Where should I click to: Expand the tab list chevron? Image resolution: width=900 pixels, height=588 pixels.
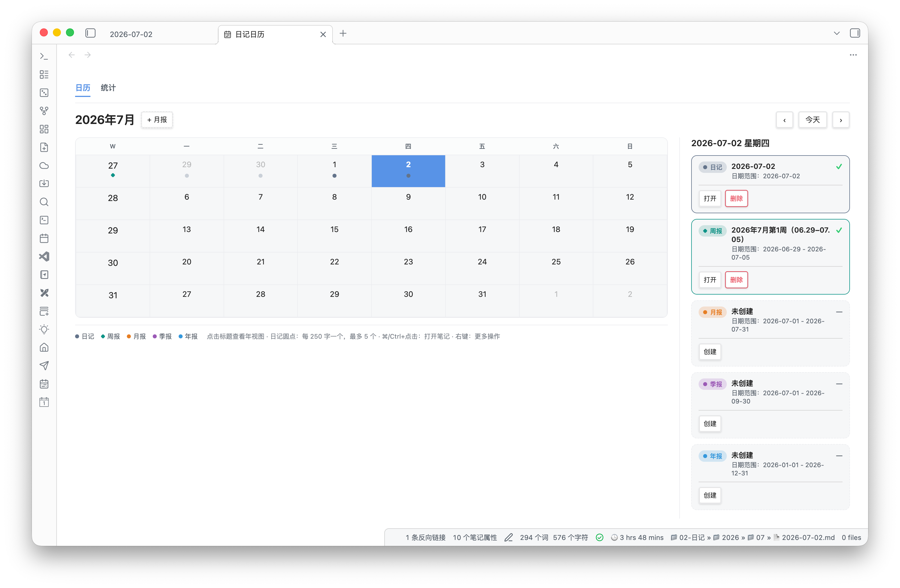coord(837,33)
